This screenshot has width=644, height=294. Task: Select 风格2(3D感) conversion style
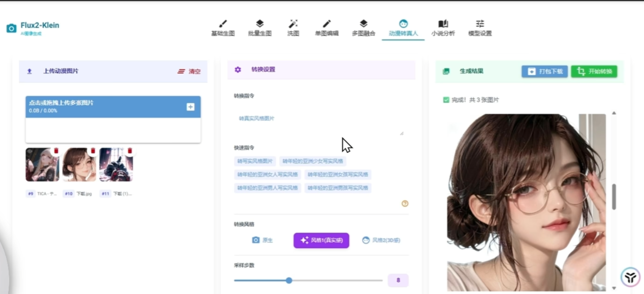pos(381,240)
